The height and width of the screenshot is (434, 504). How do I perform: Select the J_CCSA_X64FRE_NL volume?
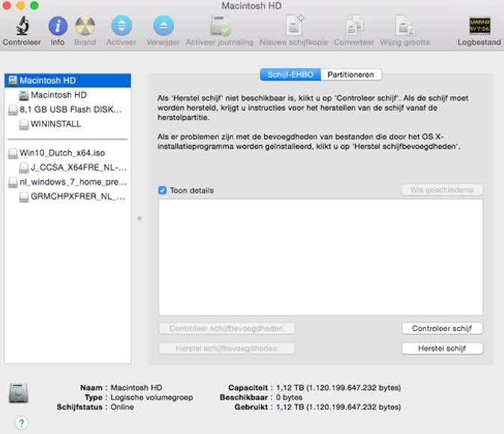click(68, 168)
